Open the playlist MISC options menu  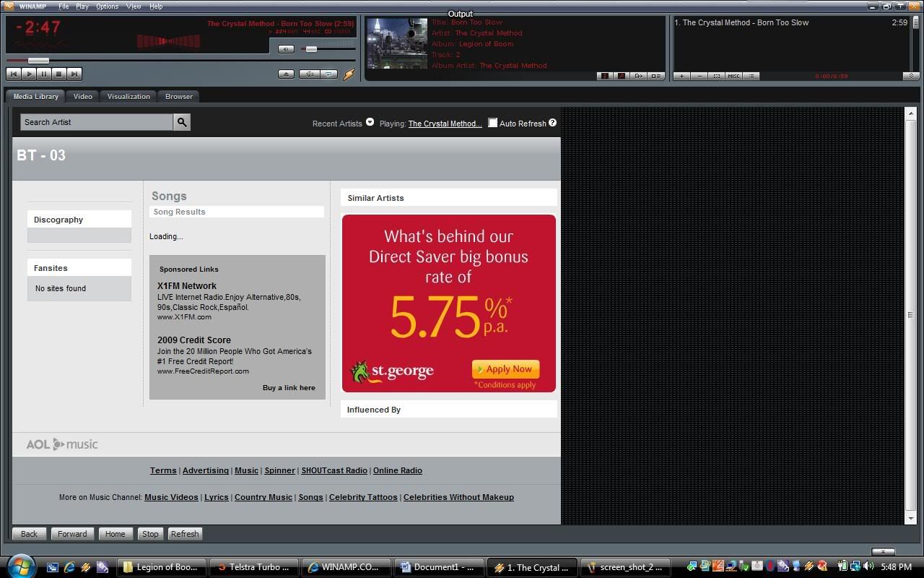click(x=733, y=76)
